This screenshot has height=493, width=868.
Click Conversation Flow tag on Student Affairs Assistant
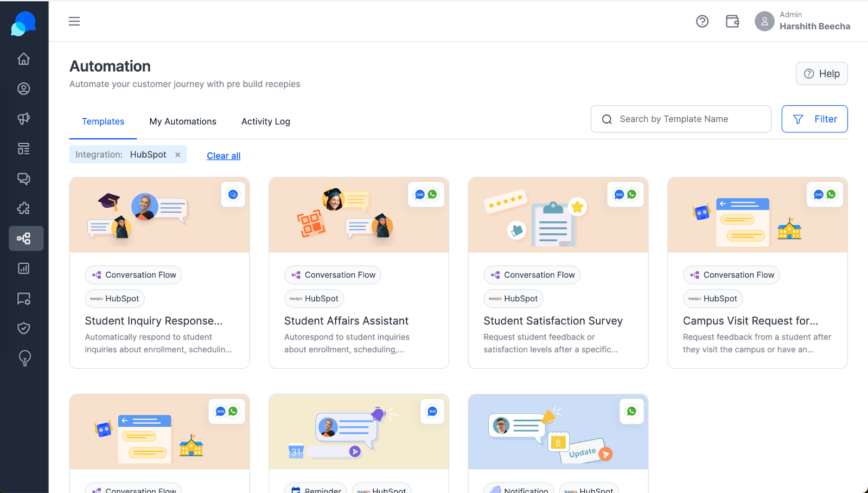[333, 275]
